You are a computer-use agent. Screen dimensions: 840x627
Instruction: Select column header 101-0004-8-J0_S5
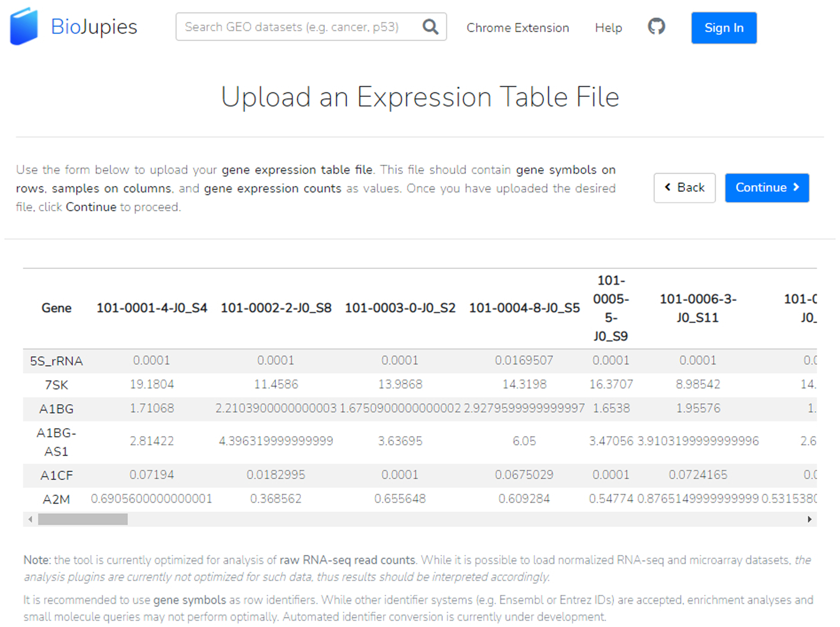tap(524, 308)
